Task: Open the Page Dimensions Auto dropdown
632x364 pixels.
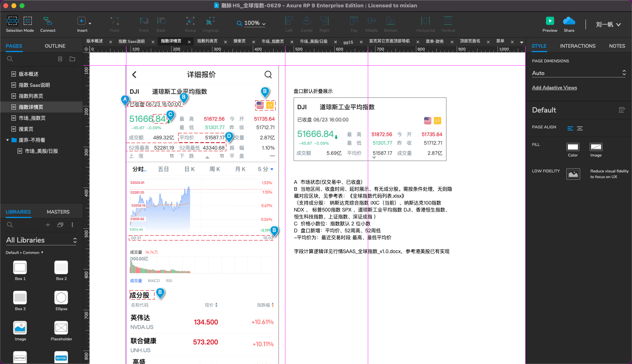Action: coord(579,73)
